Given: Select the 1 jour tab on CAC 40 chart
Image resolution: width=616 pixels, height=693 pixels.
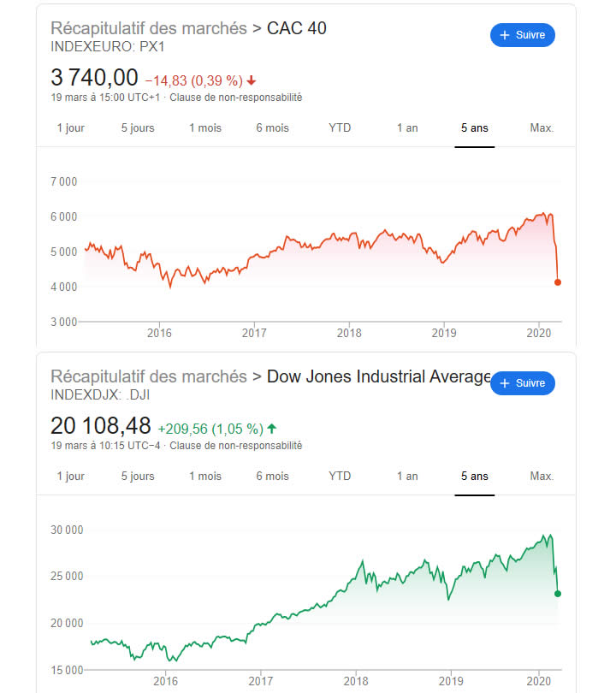Looking at the screenshot, I should point(71,128).
